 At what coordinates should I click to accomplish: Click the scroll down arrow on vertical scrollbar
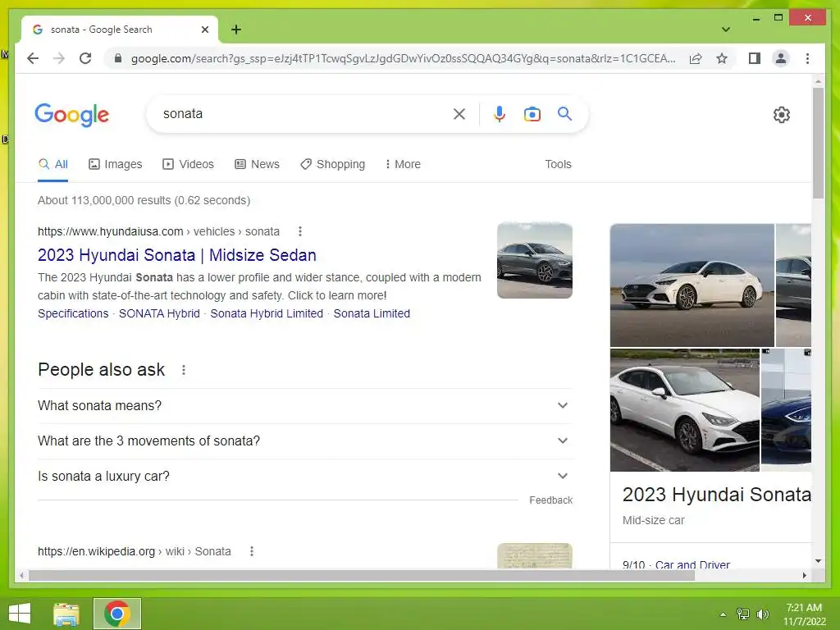(x=818, y=561)
